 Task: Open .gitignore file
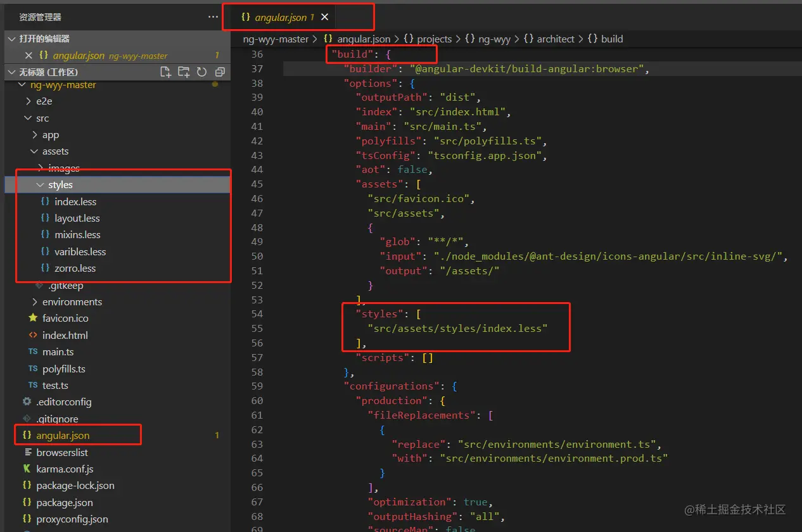click(57, 419)
